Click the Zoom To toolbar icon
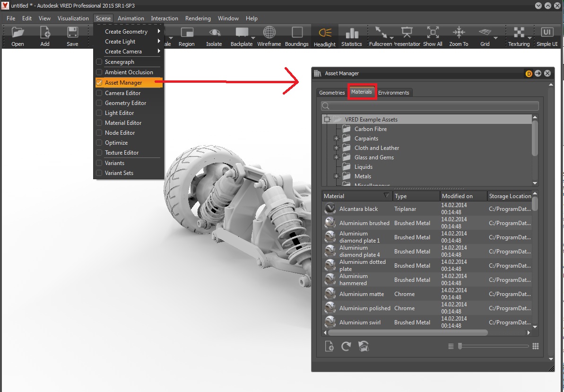 pos(459,36)
